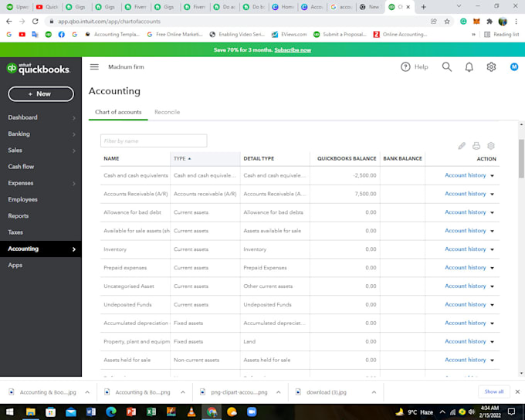Open File Explorer from taskbar
This screenshot has width=525, height=420.
pyautogui.click(x=30, y=412)
